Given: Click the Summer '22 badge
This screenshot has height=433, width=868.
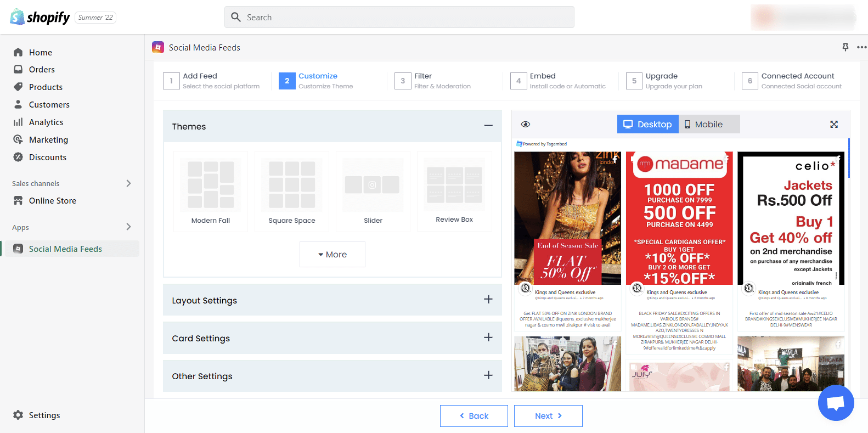Looking at the screenshot, I should (x=95, y=18).
